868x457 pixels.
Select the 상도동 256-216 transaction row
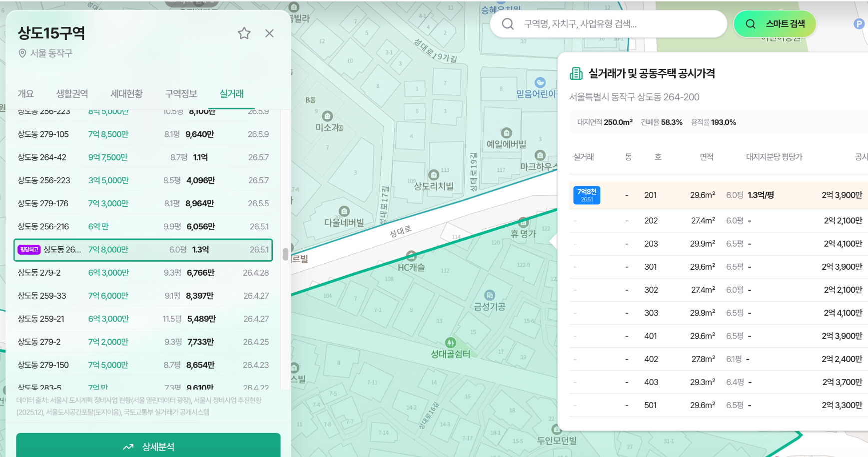pos(143,226)
